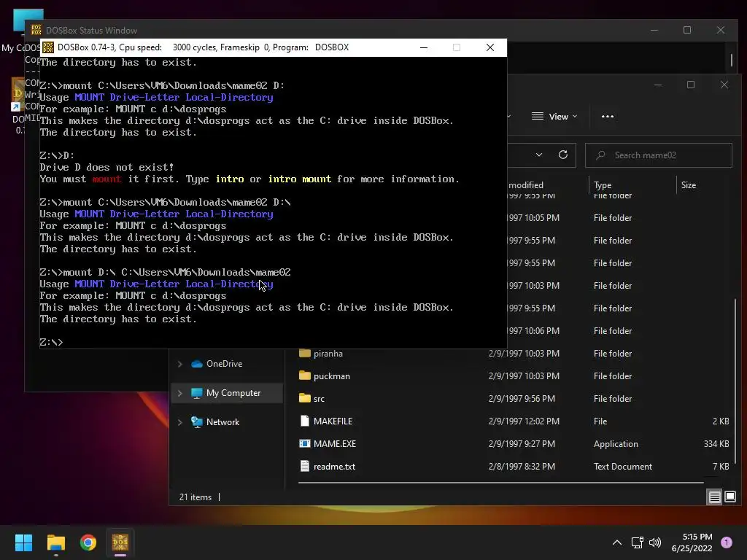Expand the Network tree node
This screenshot has width=747, height=560.
(x=180, y=422)
